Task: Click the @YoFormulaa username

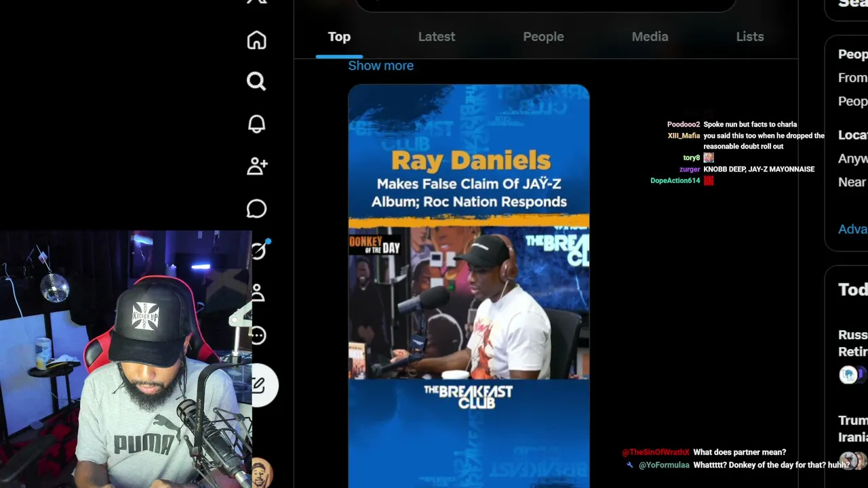Action: (664, 465)
